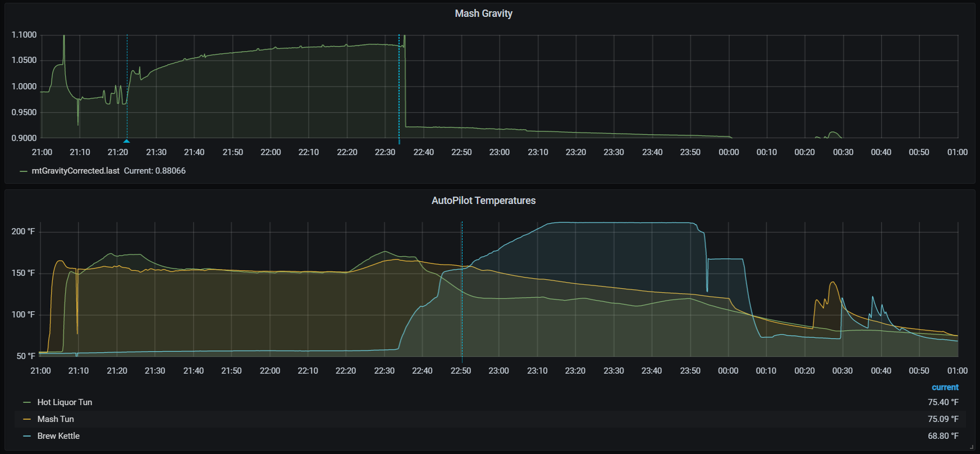This screenshot has height=454, width=980.
Task: Change color of Mash Tun series line
Action: tap(27, 419)
